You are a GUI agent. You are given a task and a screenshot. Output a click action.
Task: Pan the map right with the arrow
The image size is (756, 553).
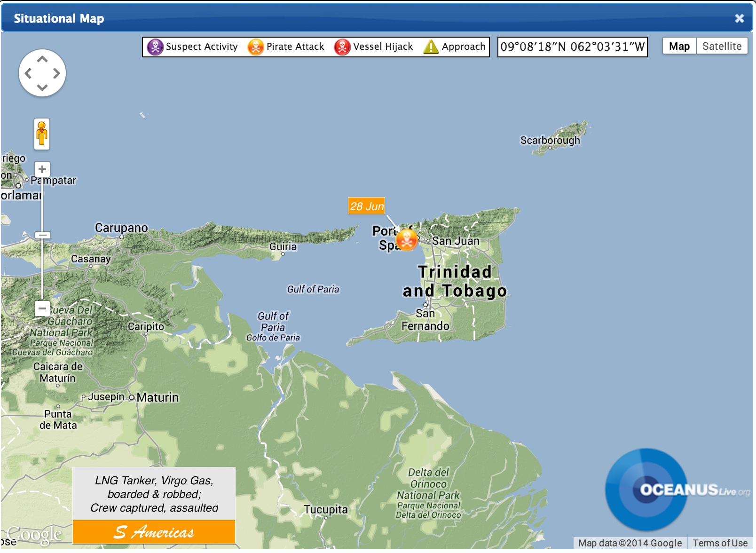(56, 73)
